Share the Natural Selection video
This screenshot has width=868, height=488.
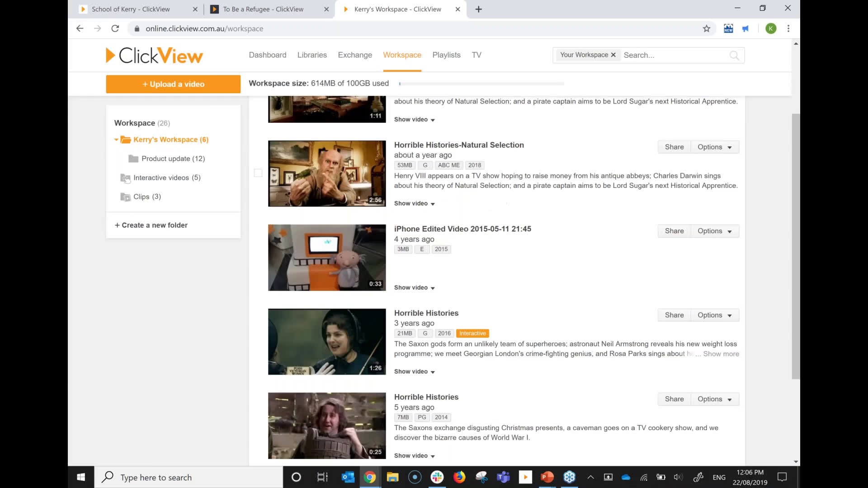pos(674,147)
